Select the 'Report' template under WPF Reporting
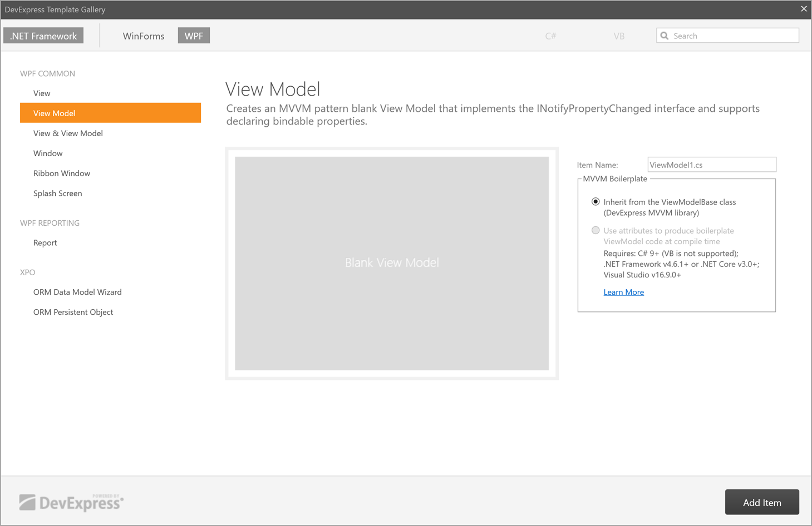This screenshot has height=526, width=812. click(45, 242)
